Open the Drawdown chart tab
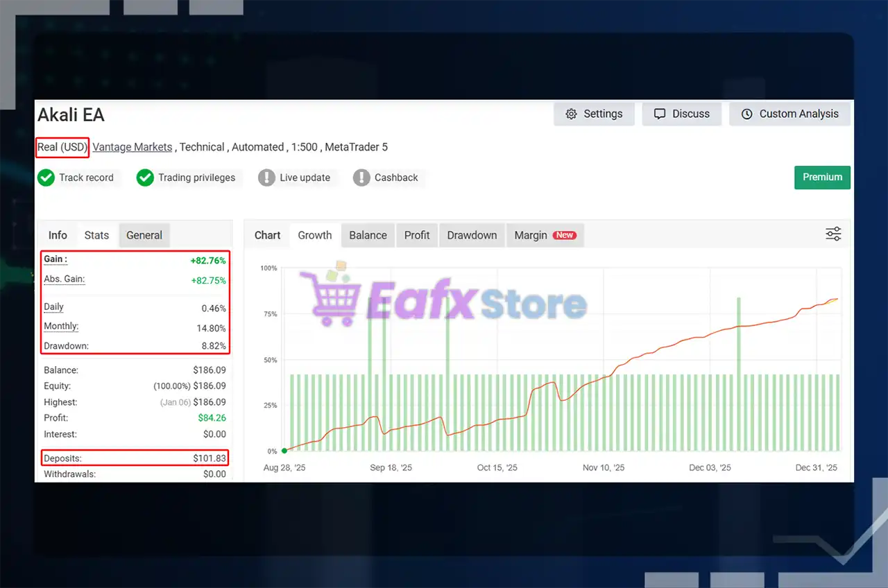888x588 pixels. 472,235
